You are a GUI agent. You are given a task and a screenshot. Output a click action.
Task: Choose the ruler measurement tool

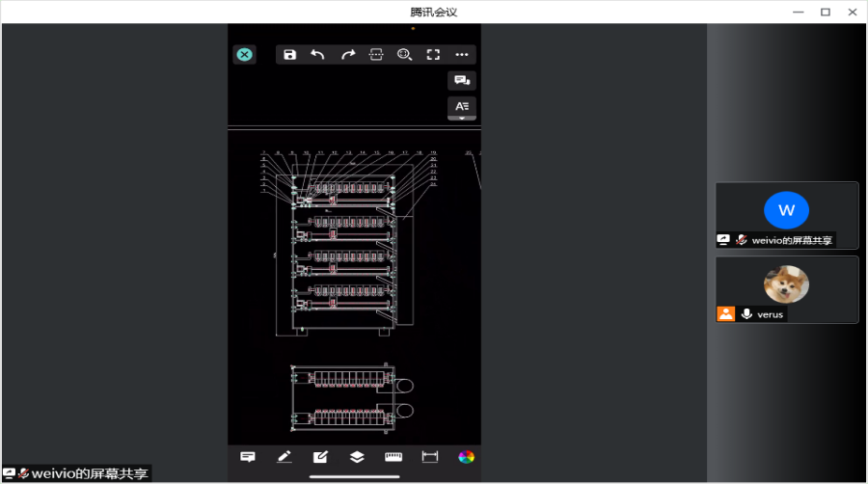393,457
